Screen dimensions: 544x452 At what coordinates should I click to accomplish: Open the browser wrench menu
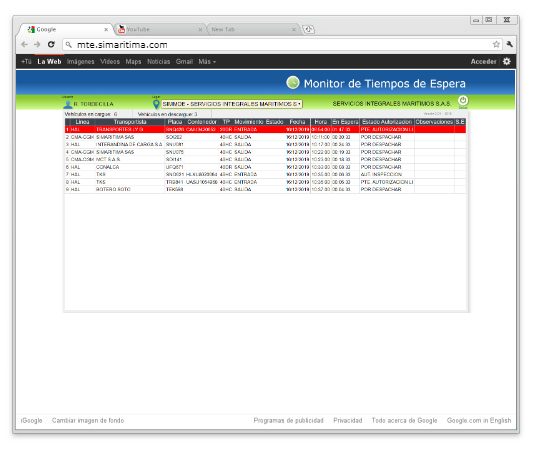[509, 44]
